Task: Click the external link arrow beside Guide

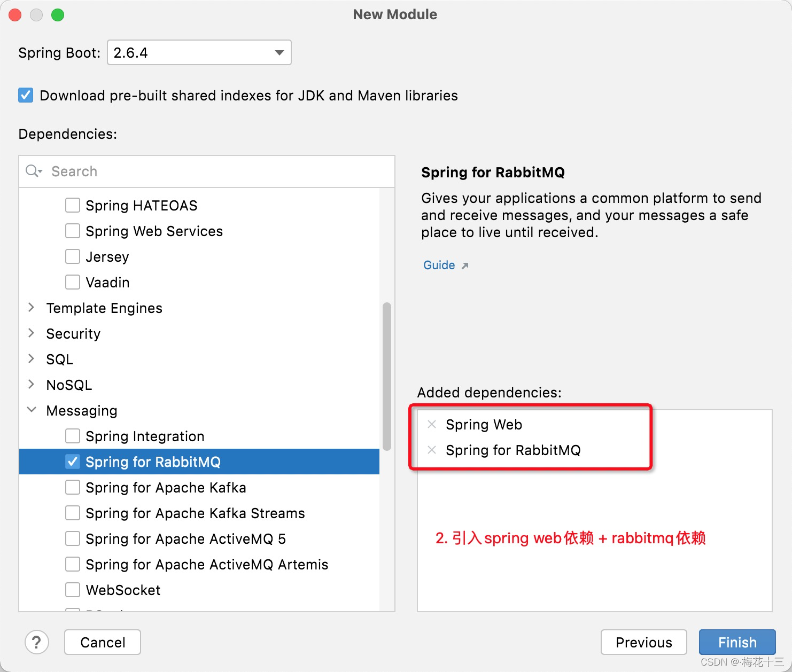Action: pos(465,265)
